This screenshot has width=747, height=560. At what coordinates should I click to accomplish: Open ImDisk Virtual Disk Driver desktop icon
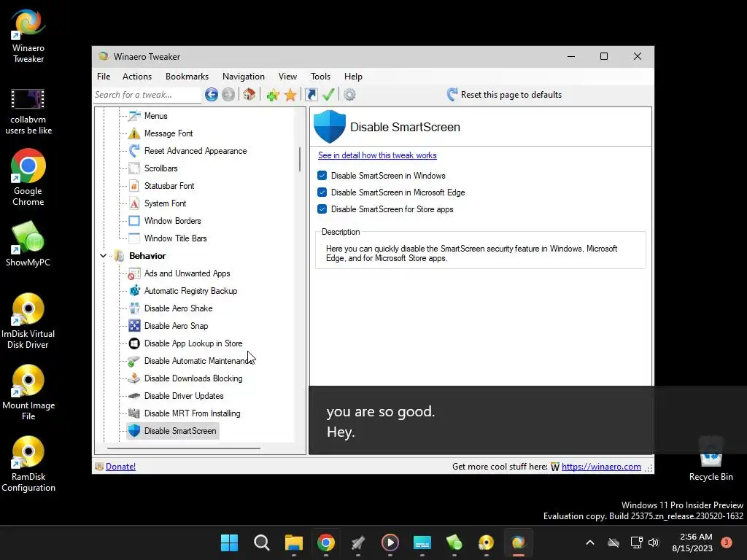click(28, 321)
